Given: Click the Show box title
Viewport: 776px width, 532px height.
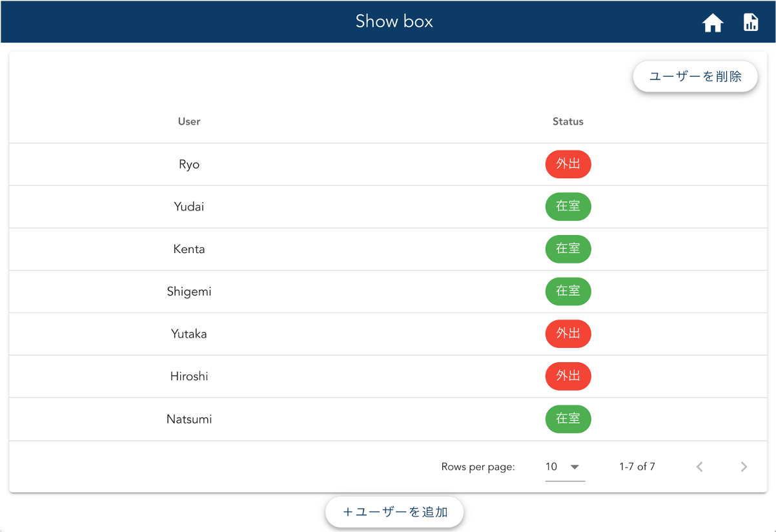Looking at the screenshot, I should coord(394,21).
